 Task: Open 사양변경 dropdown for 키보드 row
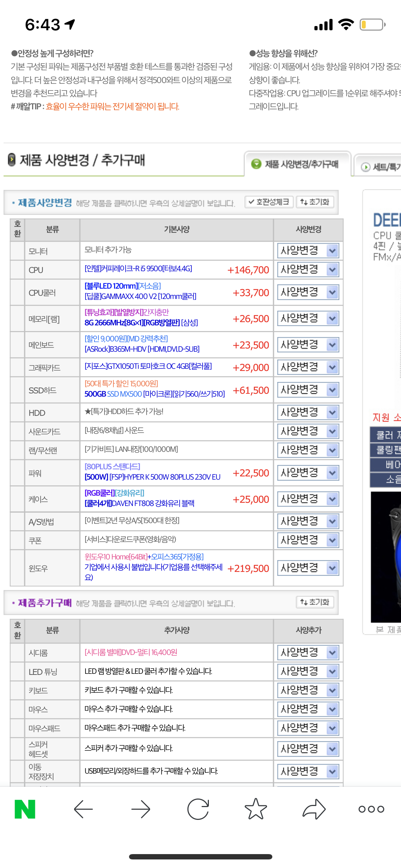tap(308, 690)
